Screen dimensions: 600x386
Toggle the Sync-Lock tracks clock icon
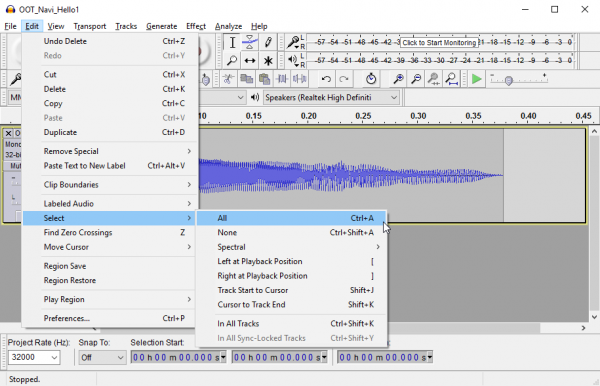tap(371, 79)
